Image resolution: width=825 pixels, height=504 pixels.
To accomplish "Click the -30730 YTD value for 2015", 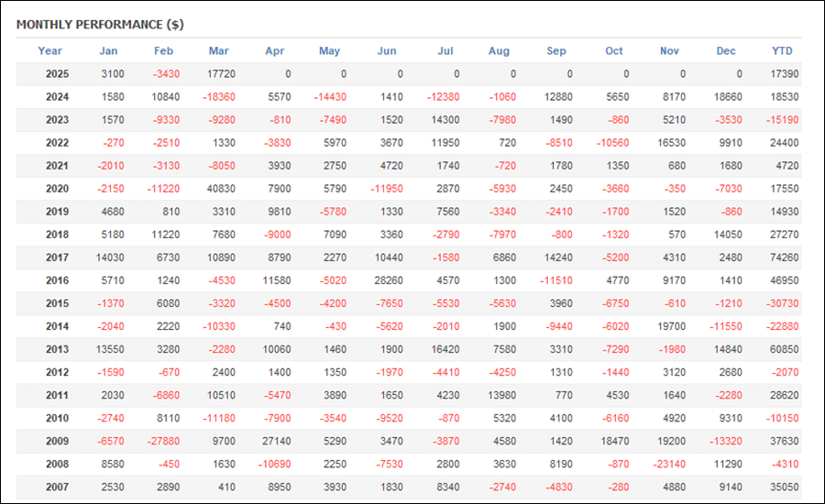I will tap(783, 303).
